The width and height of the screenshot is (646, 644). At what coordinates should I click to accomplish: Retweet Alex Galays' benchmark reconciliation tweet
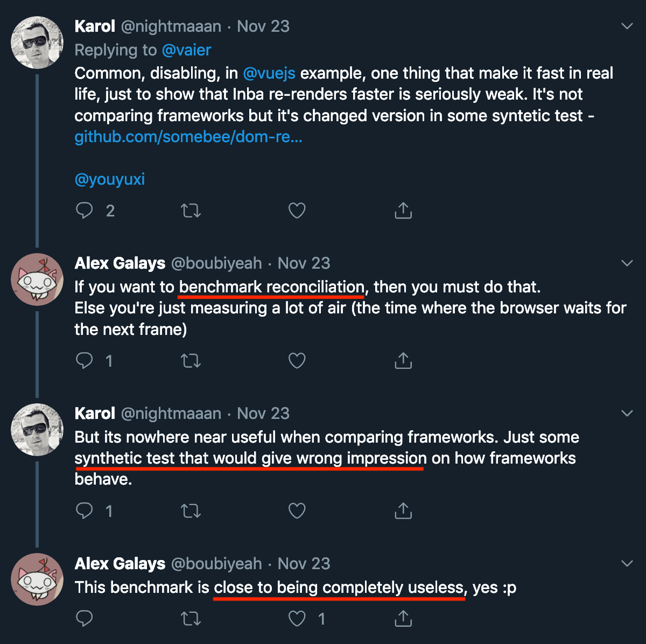pyautogui.click(x=191, y=360)
